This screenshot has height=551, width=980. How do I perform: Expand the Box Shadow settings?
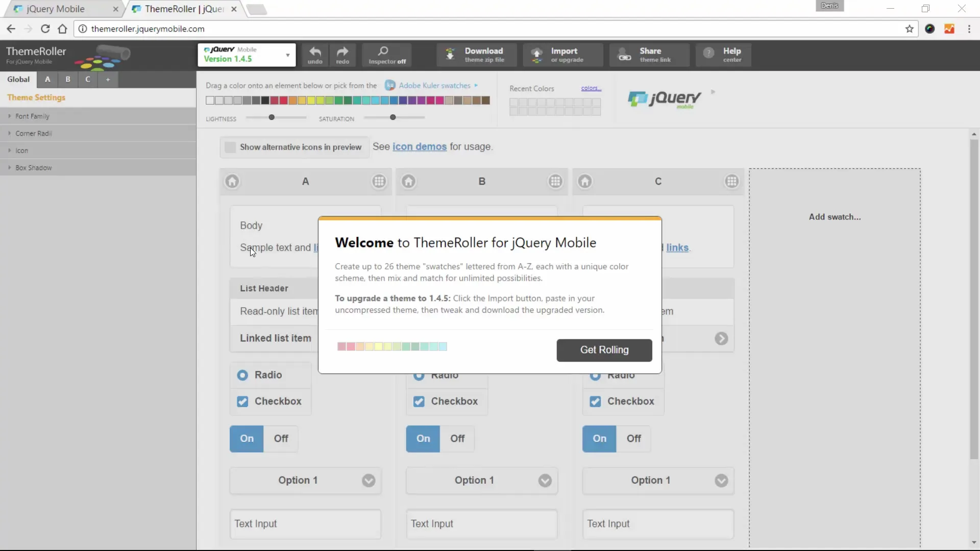[98, 167]
